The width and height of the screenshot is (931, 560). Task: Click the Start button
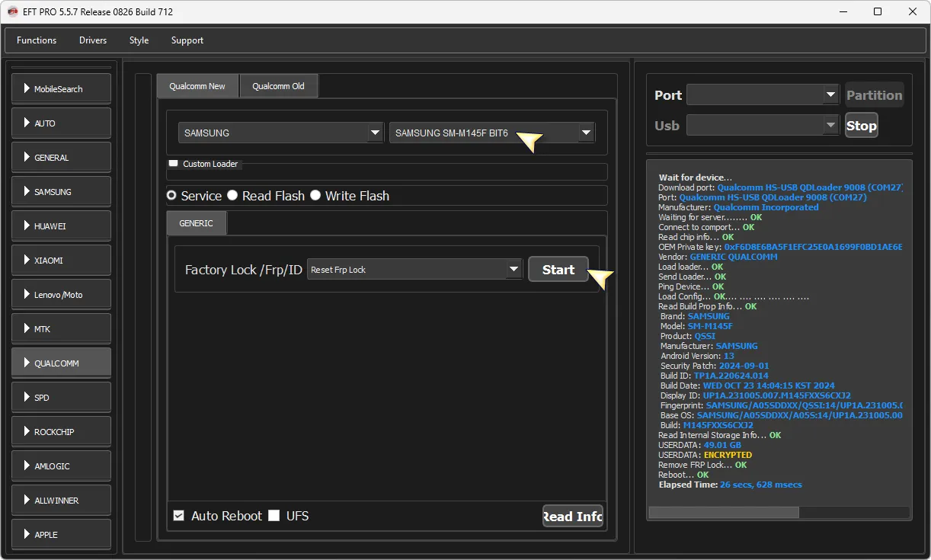558,270
